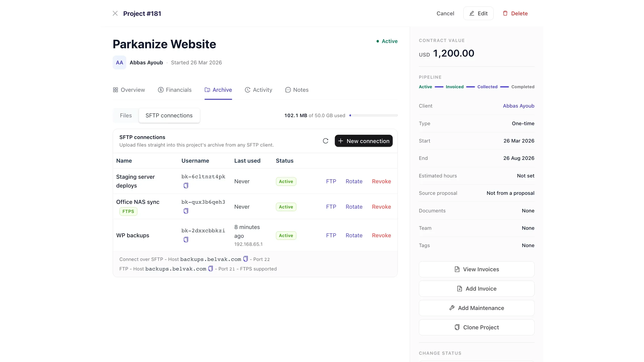
Task: Switch to the Files sub-tab
Action: [126, 115]
